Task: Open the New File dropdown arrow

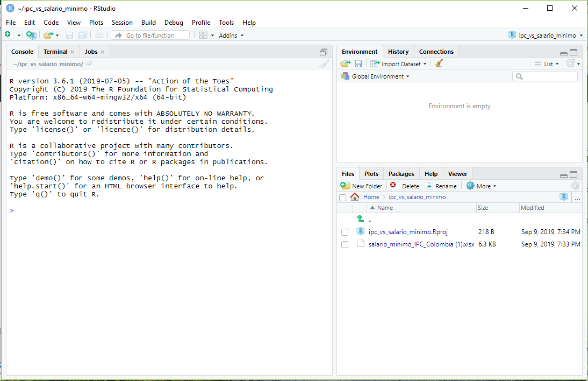Action: [x=19, y=36]
